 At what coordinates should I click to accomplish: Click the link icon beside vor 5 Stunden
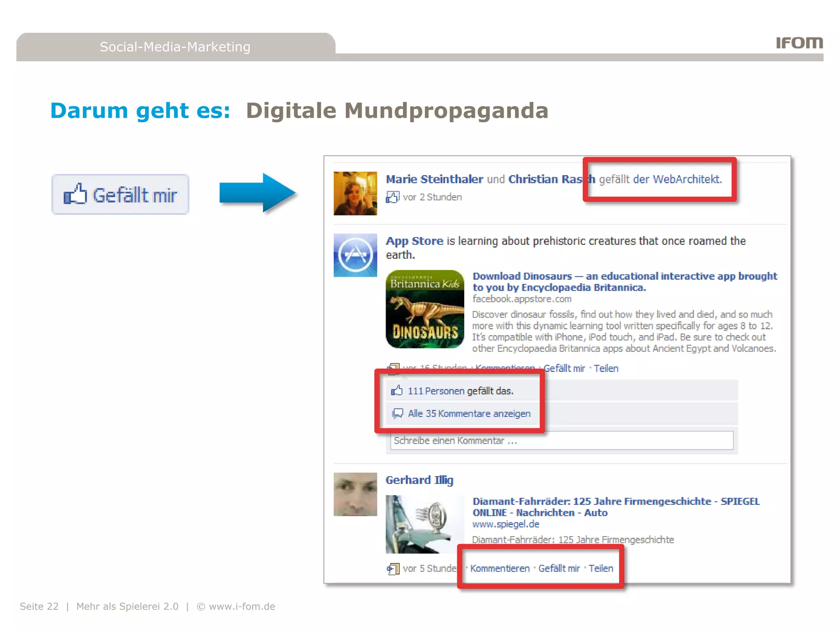393,568
